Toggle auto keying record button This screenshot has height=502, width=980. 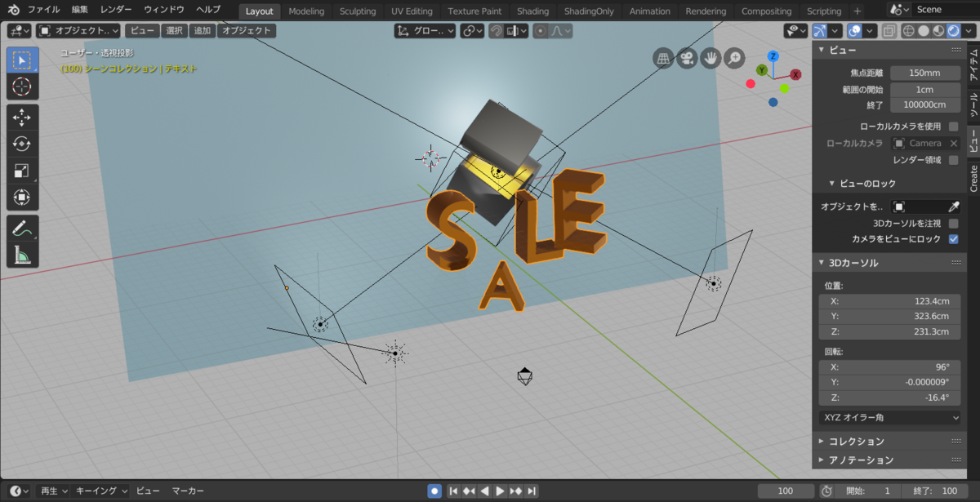[x=434, y=491]
